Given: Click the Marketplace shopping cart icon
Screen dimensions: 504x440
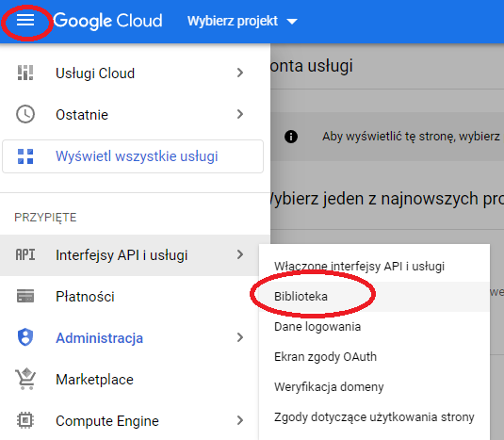Looking at the screenshot, I should [25, 379].
